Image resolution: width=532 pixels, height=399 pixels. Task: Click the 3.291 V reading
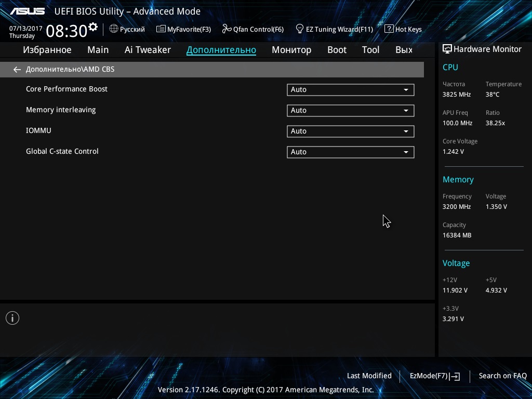453,319
